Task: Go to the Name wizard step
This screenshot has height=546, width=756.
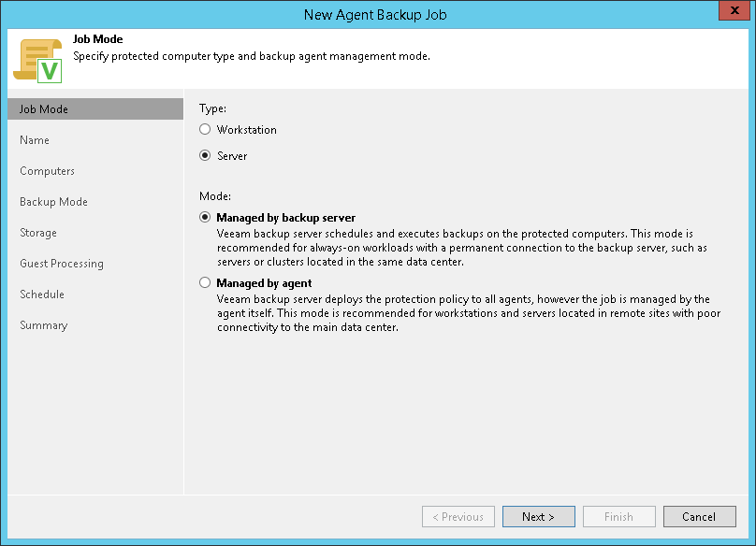Action: 35,140
